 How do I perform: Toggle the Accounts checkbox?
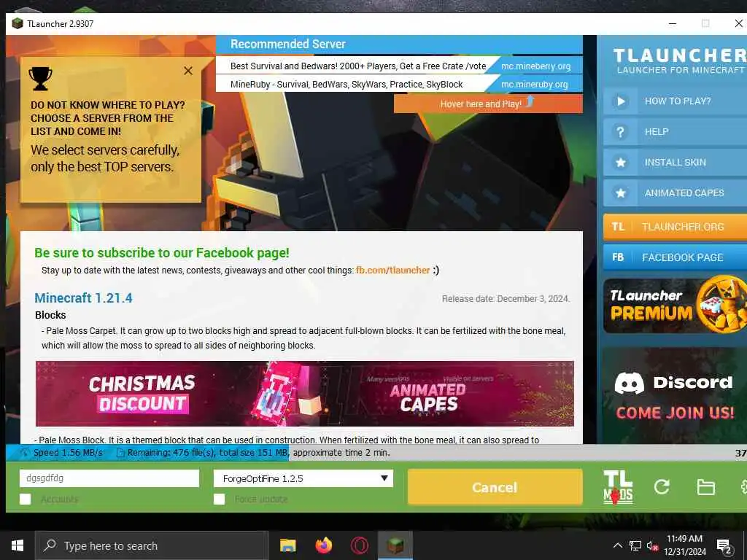click(x=26, y=499)
